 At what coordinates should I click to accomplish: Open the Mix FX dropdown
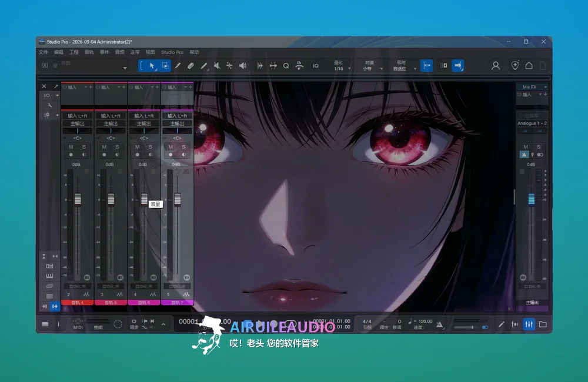tap(546, 87)
